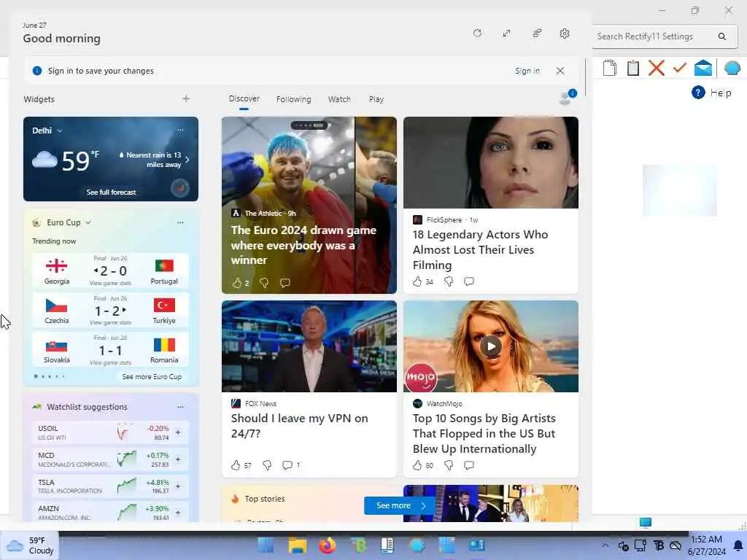This screenshot has width=747, height=560.
Task: Switch to the Following tab
Action: coord(293,99)
